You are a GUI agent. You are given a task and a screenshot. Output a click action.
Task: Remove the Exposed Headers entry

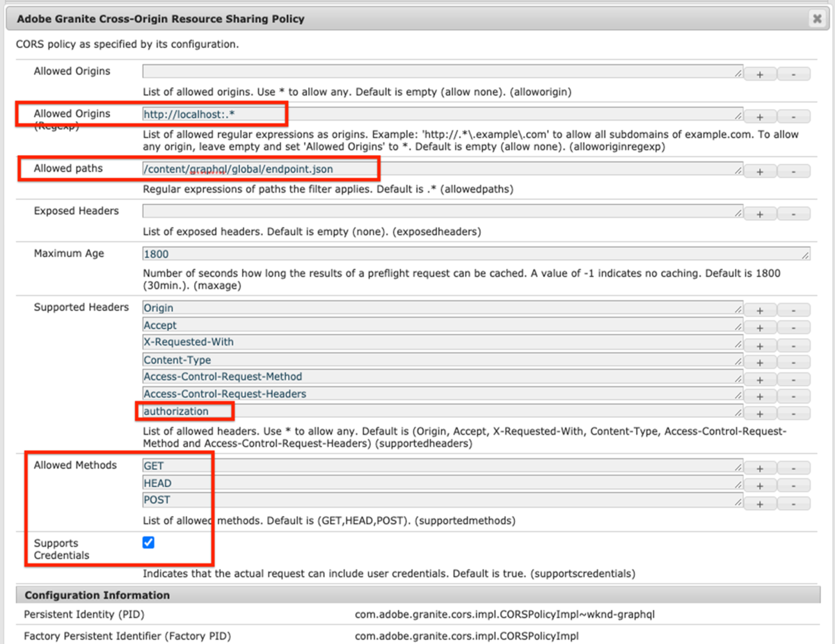[794, 214]
